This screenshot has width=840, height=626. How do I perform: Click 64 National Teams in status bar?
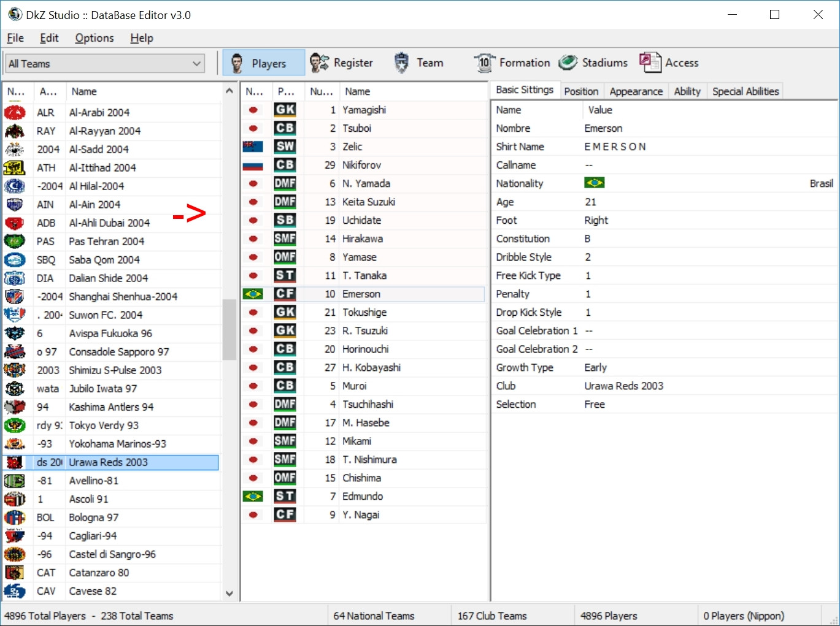click(374, 616)
